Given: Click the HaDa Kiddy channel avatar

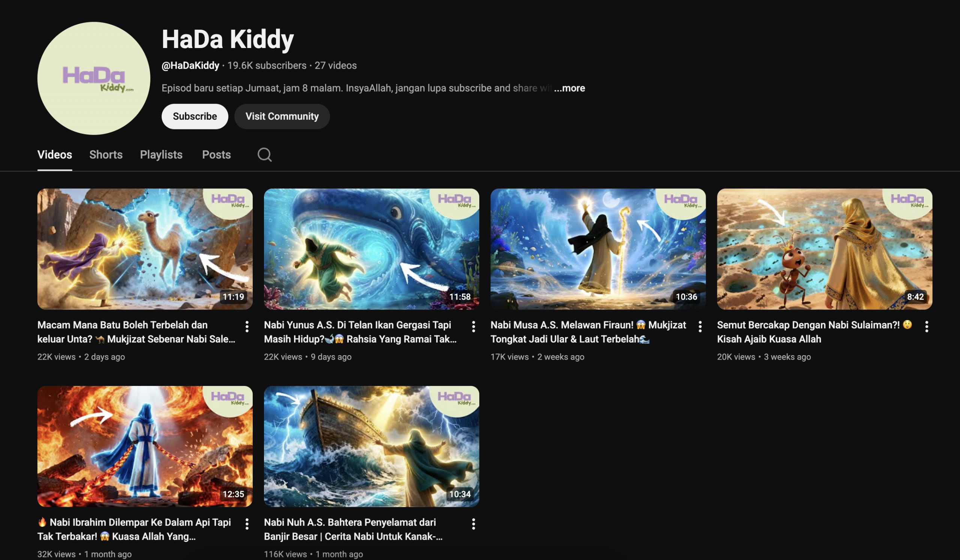Looking at the screenshot, I should coord(94,78).
